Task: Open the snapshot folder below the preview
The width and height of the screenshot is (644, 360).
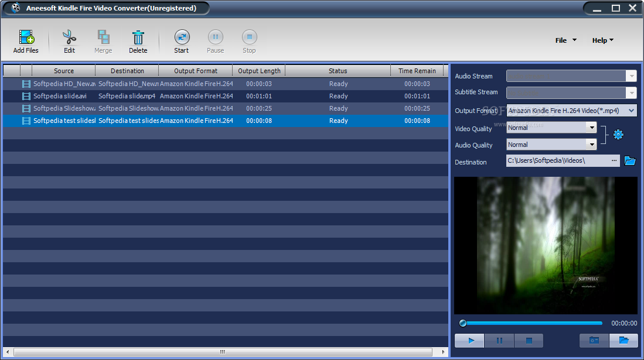Action: [623, 340]
